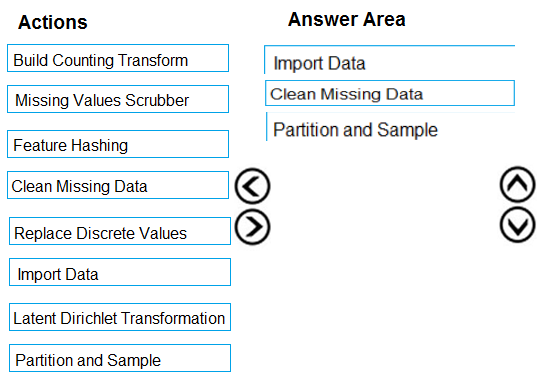Pick Partition and Sample in Actions list

coord(120,358)
